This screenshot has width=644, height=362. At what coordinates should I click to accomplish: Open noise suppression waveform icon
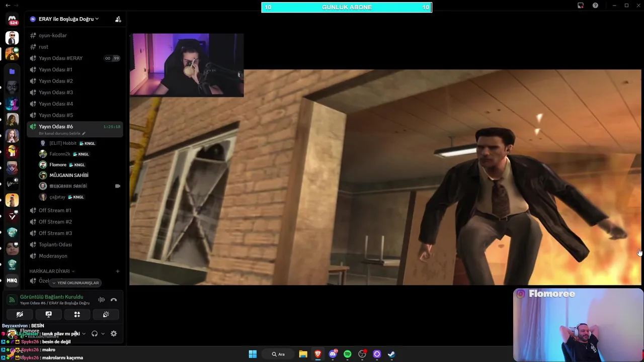[x=102, y=300]
